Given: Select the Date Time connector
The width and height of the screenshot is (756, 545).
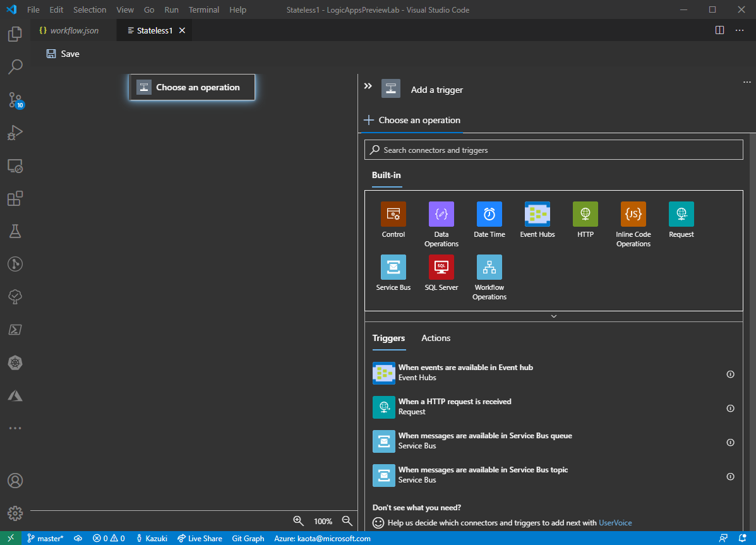Looking at the screenshot, I should pyautogui.click(x=489, y=220).
